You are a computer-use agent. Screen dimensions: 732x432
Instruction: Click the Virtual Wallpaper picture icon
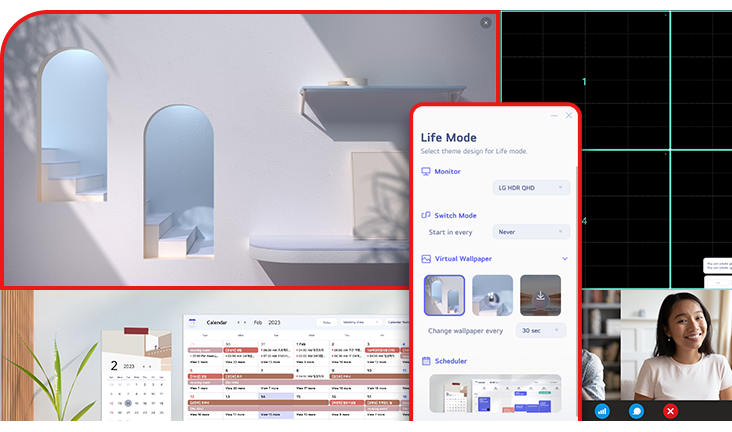point(426,258)
